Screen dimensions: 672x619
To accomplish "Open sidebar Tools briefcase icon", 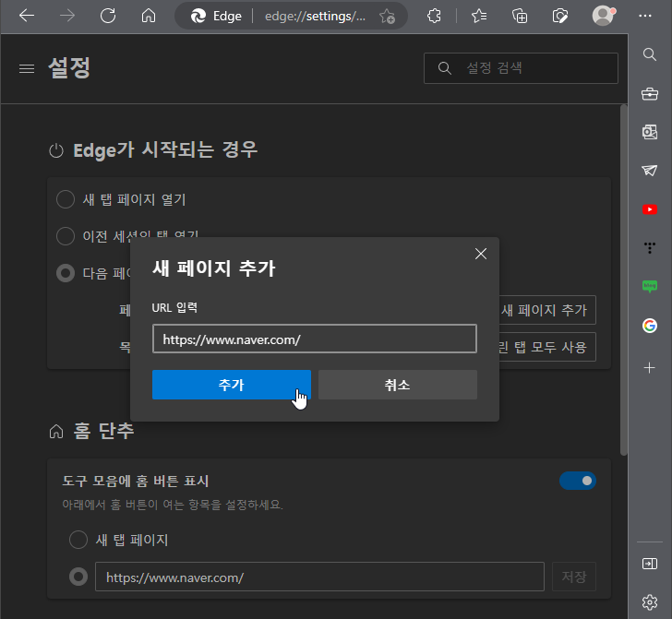I will (650, 93).
